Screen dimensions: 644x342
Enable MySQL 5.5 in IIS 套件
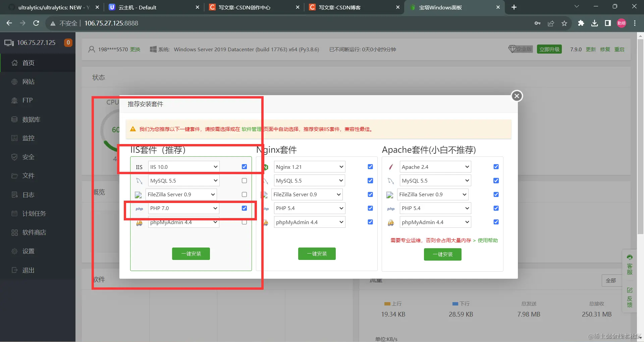[x=244, y=181]
